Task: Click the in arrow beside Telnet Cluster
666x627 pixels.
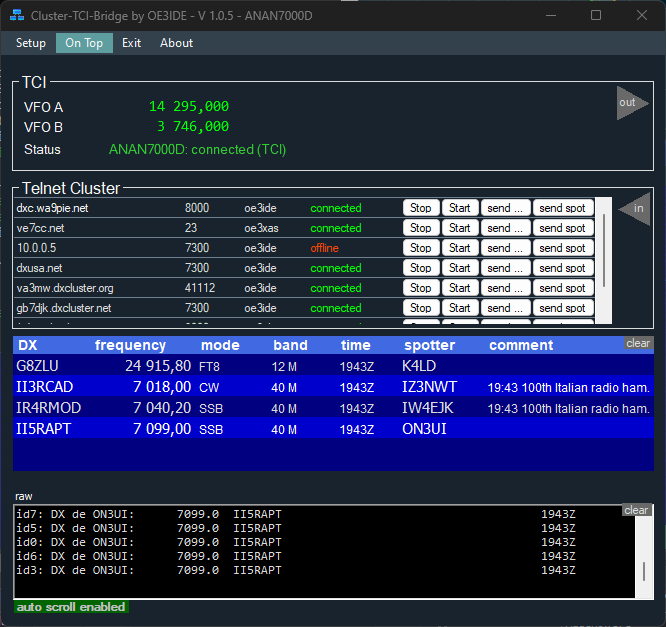Action: tap(635, 209)
